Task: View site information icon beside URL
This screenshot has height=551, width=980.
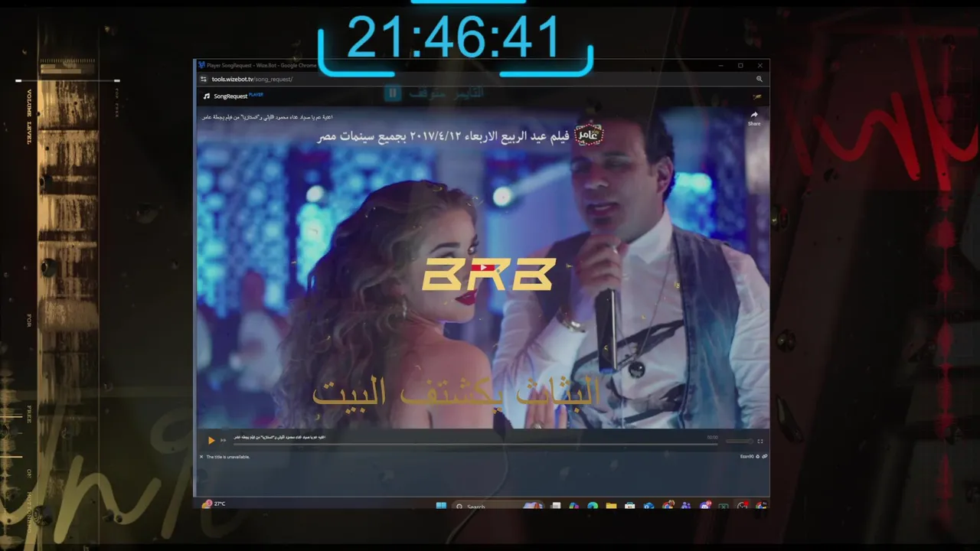Action: click(204, 79)
